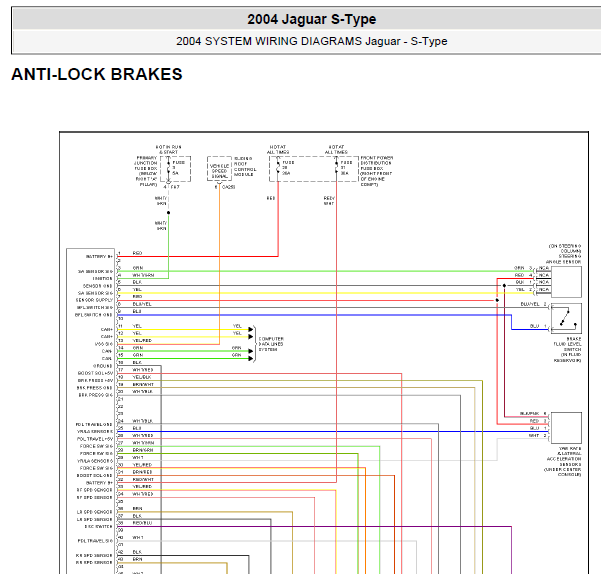Select the "COMPUTER DATA LINES SYSTEM" label
Viewport: 601px width, 574px height.
pos(271,344)
